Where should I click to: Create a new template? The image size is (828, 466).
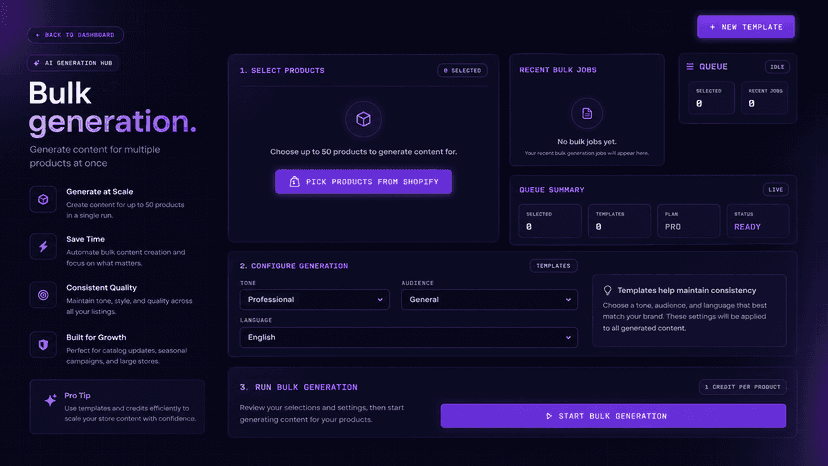(746, 26)
